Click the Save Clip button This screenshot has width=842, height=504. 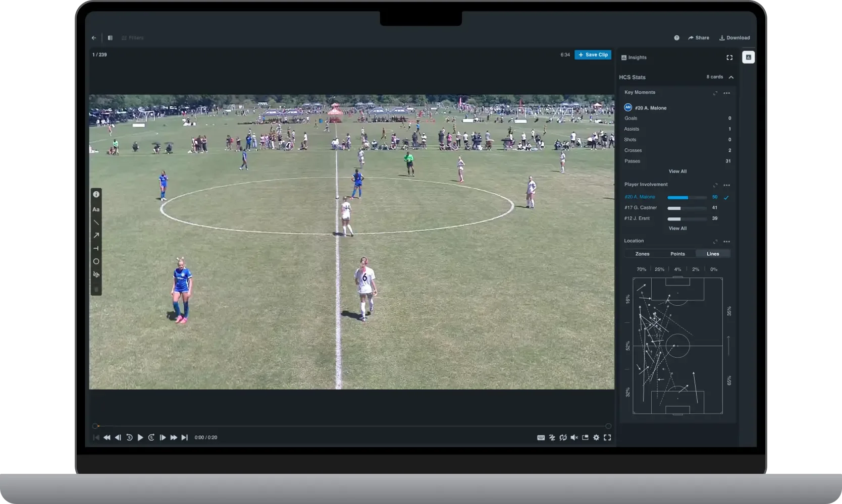coord(593,54)
